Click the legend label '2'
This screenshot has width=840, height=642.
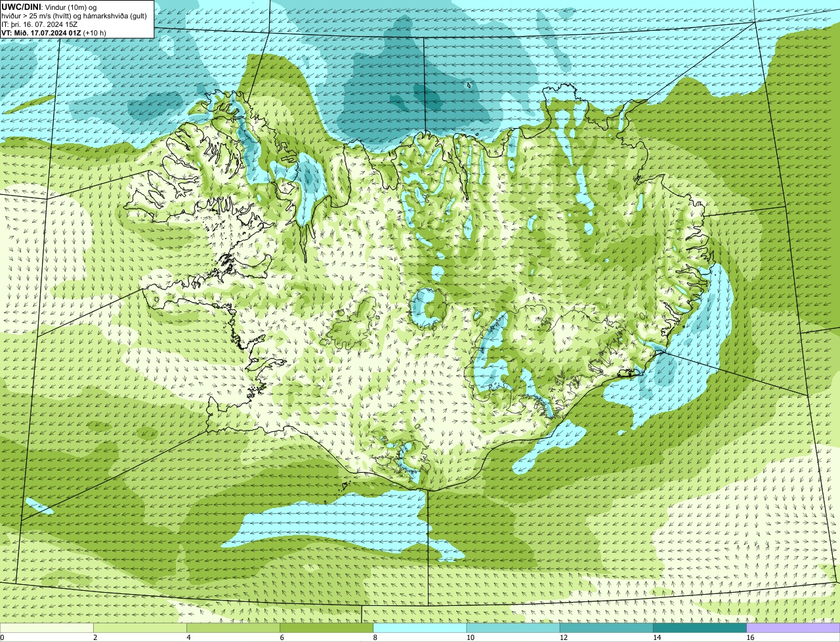click(x=95, y=637)
